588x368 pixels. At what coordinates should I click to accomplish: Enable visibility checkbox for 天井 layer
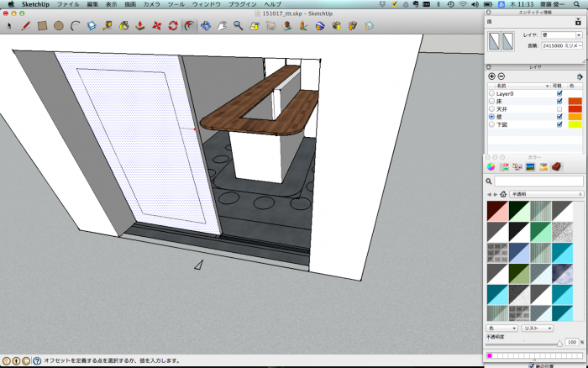pos(559,109)
